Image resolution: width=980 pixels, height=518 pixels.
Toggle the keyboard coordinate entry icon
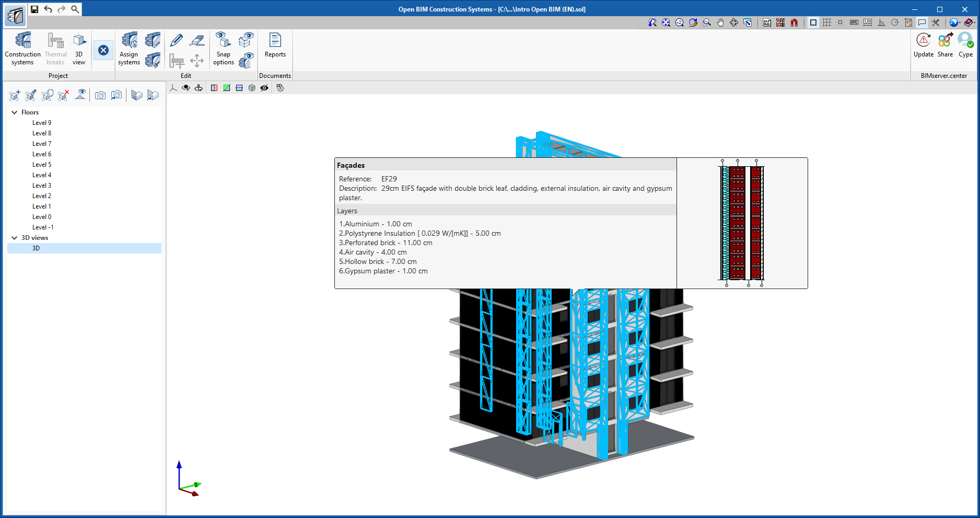[x=854, y=22]
